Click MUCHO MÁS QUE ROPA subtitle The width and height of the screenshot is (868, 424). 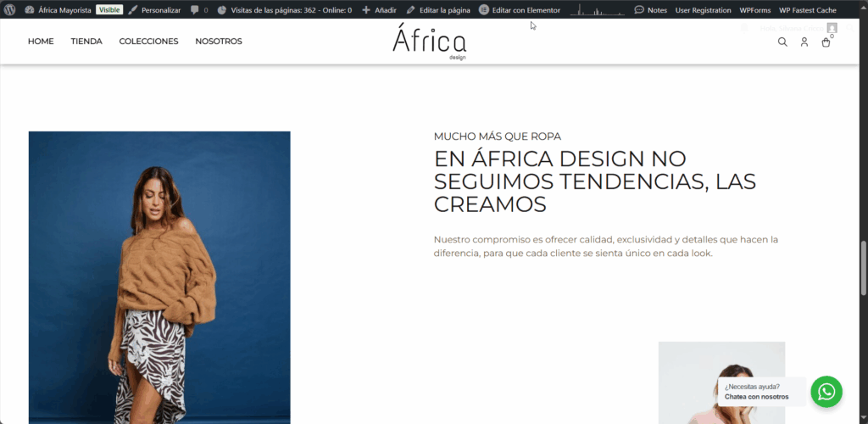[498, 137]
